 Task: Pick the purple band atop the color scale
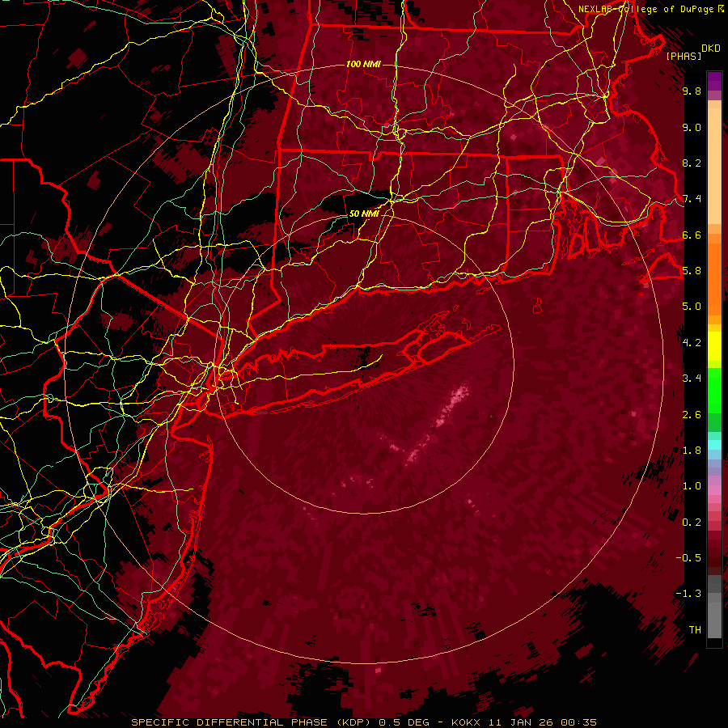714,81
